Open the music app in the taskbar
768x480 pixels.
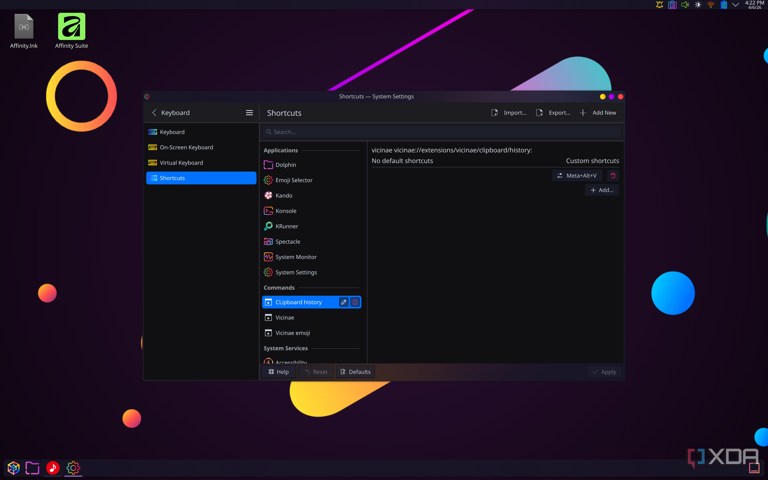pyautogui.click(x=53, y=468)
